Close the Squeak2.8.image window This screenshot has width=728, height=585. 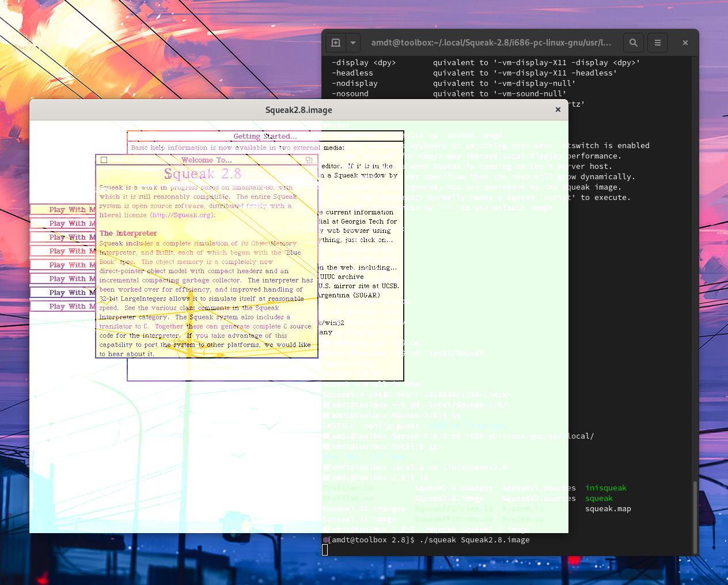pos(558,110)
